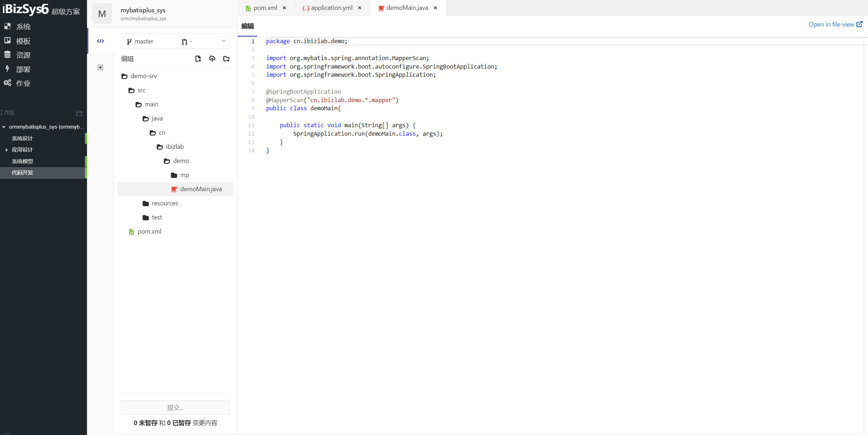The height and width of the screenshot is (435, 868).
Task: Select demoMain.java in the file tree
Action: pos(175,189)
